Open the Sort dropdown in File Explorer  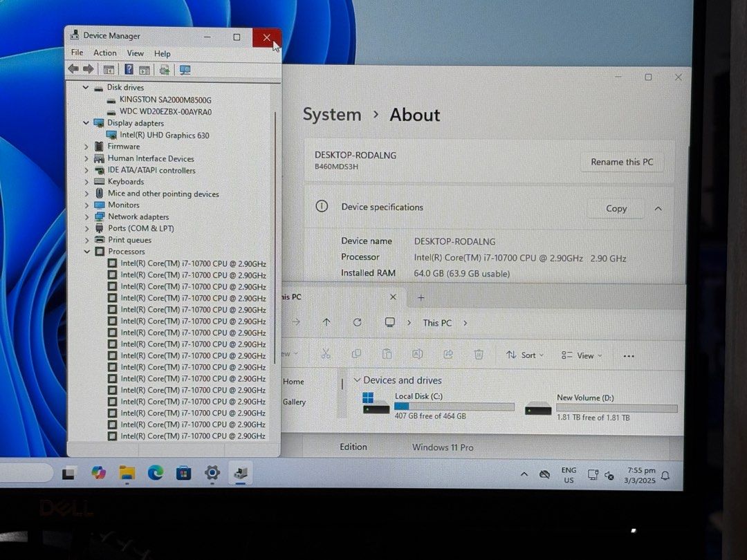coord(524,355)
